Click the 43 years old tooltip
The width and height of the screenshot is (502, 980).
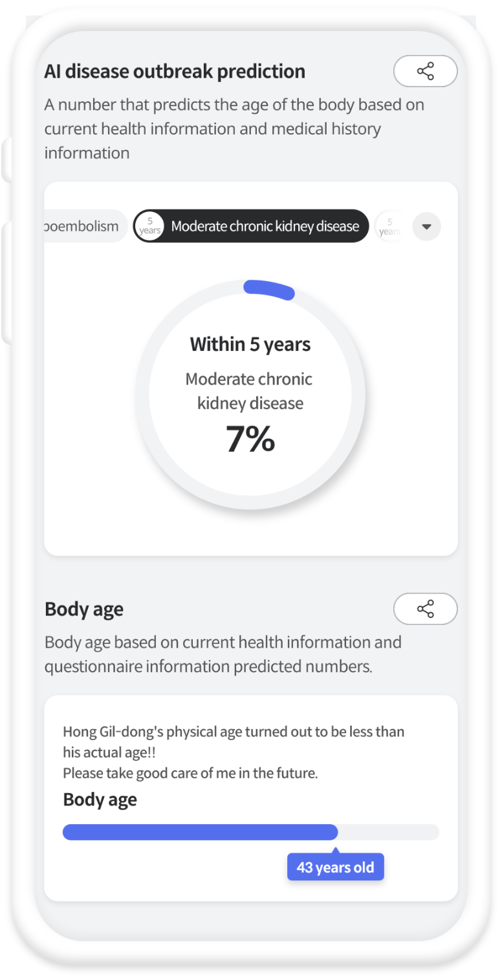click(x=336, y=867)
